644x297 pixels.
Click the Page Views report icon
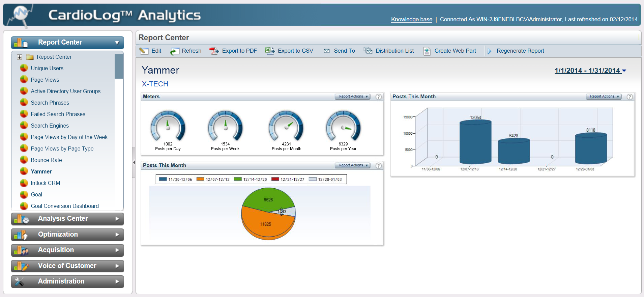(24, 80)
